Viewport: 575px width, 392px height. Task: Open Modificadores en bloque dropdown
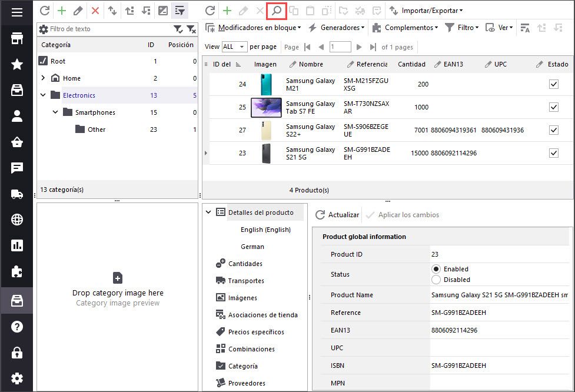pos(253,28)
